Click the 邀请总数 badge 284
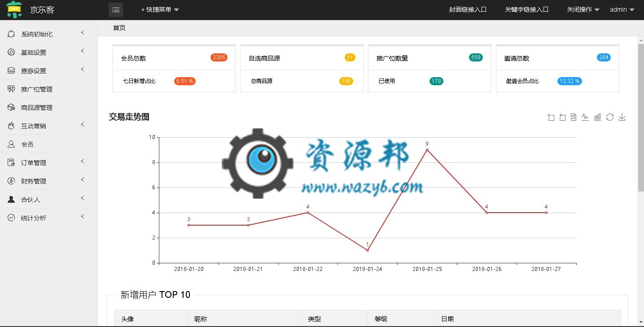 tap(604, 57)
